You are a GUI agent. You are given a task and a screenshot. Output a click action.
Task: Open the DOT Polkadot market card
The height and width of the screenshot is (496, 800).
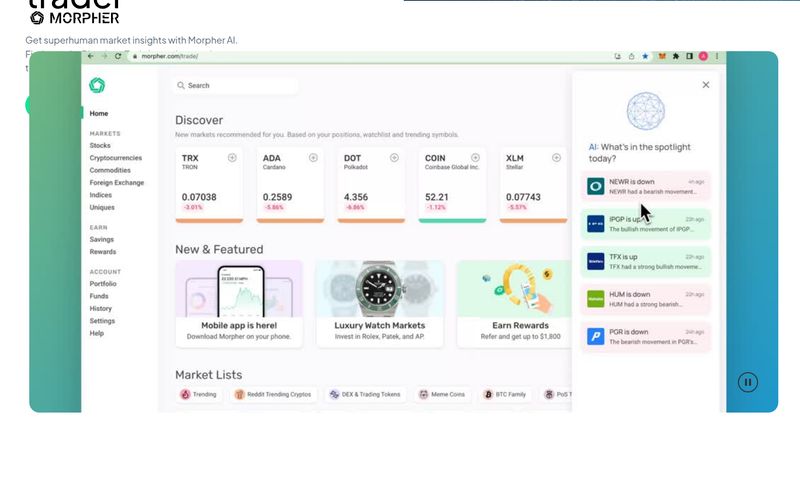(371, 185)
